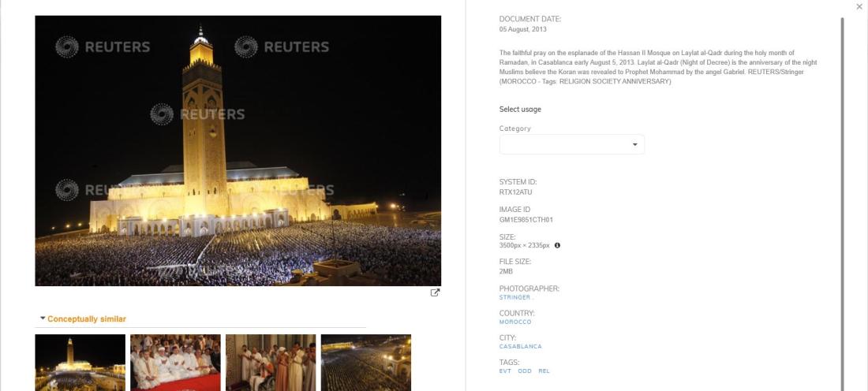Open thumbnail of men standing in prayer
Screen dimensions: 868x391
pos(271,363)
